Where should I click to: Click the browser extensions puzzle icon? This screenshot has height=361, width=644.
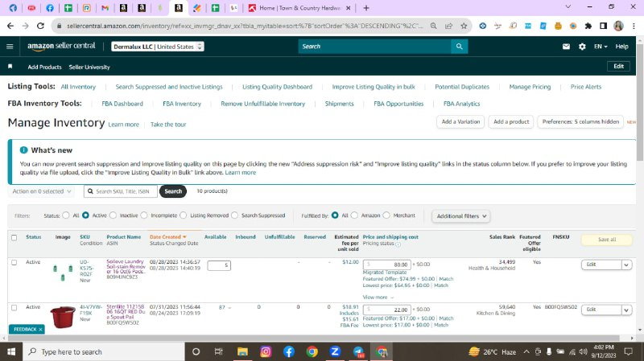click(588, 26)
